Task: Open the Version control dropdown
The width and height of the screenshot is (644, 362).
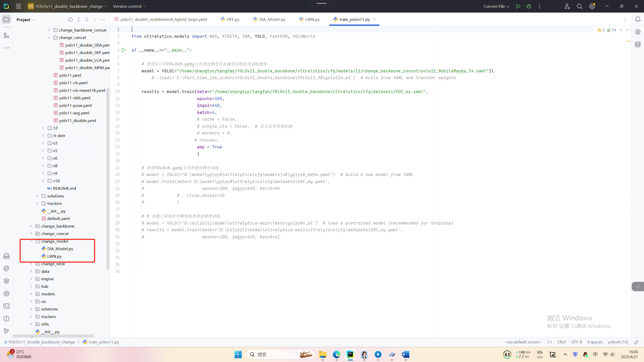Action: click(x=129, y=6)
